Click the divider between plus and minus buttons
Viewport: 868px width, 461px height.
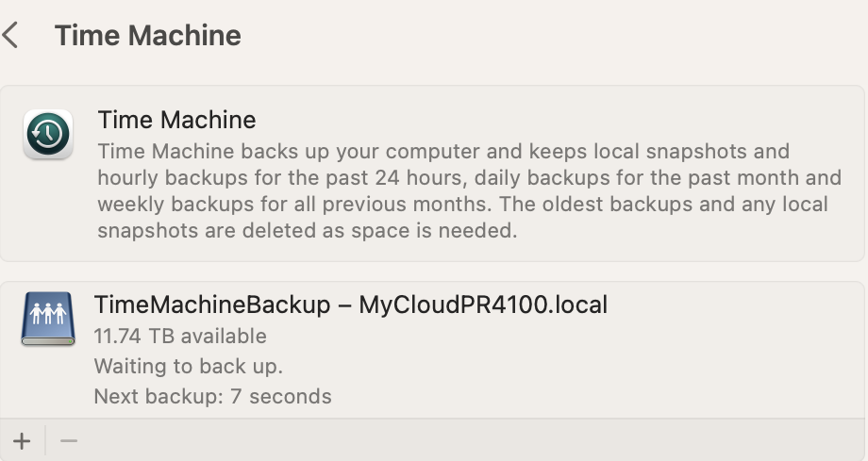tap(45, 440)
